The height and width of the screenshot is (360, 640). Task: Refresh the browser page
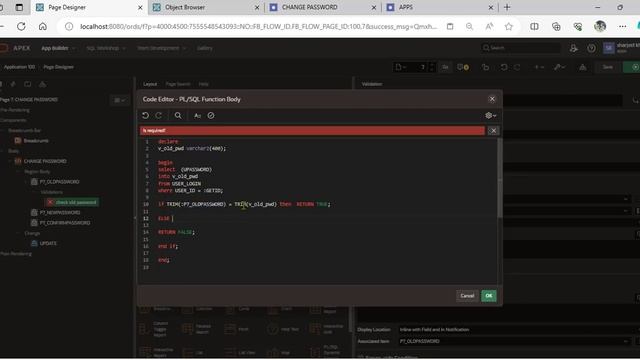[x=21, y=27]
